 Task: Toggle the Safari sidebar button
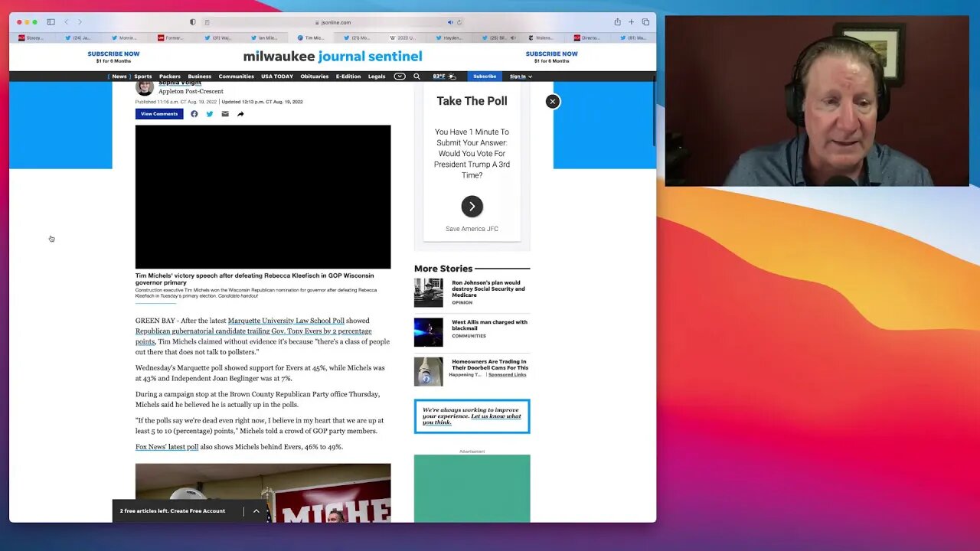pyautogui.click(x=51, y=22)
